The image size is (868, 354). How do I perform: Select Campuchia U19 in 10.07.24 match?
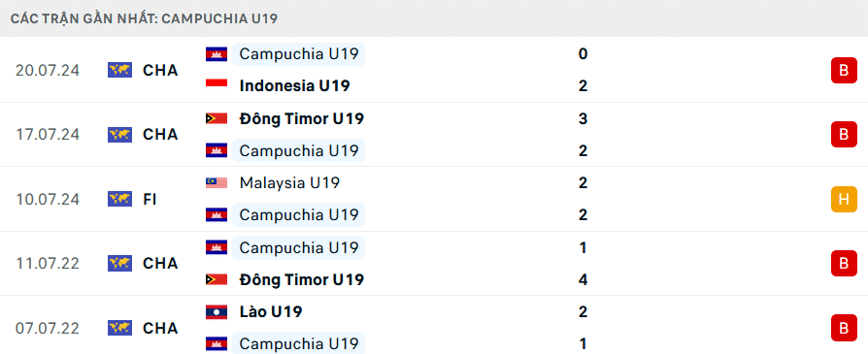click(x=299, y=215)
